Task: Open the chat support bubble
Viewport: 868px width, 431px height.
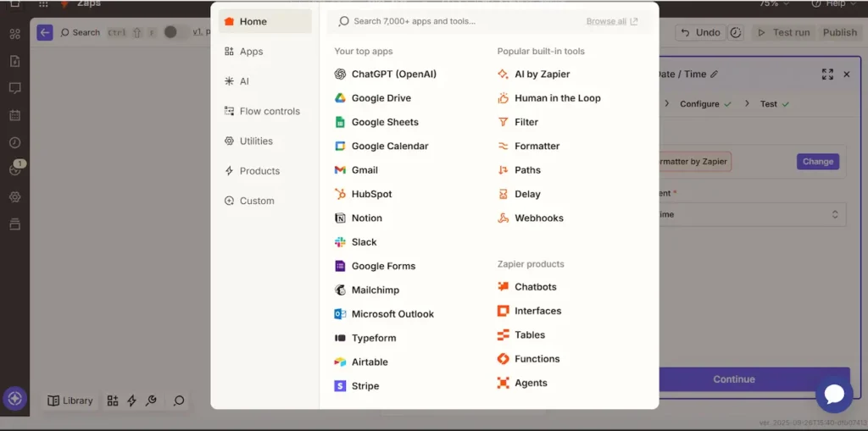Action: coord(833,394)
